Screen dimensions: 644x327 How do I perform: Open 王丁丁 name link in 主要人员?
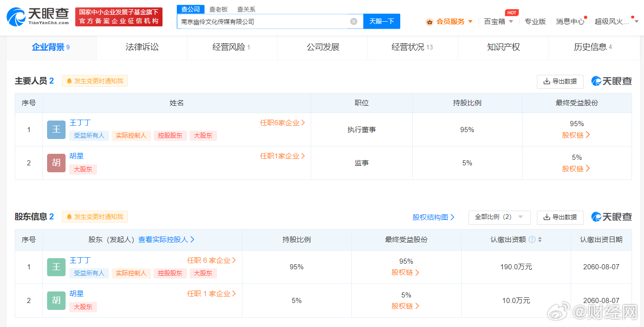point(80,123)
